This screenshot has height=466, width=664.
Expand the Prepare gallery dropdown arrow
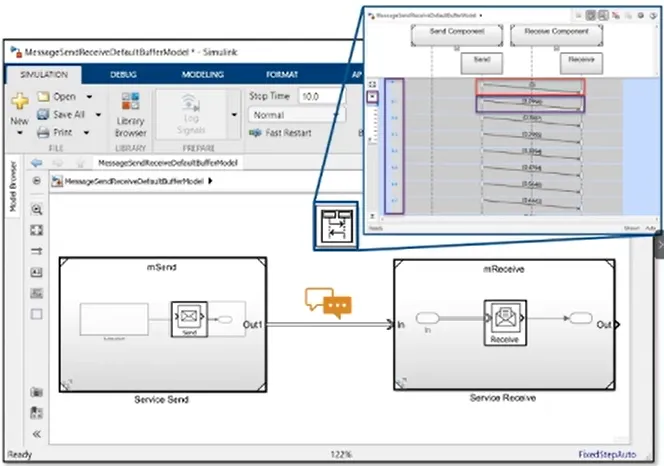pyautogui.click(x=234, y=114)
